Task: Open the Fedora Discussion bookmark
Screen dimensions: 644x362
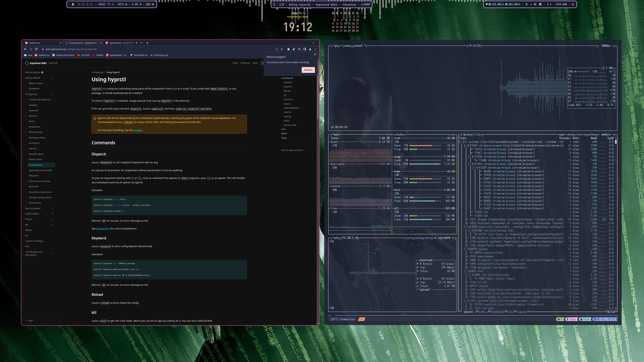Action: 63,55
